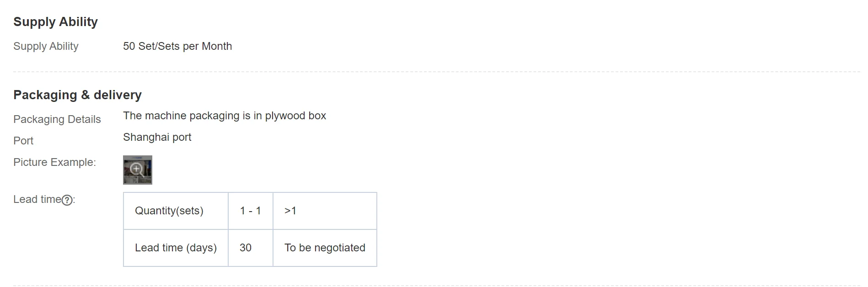Select the gray Supply Ability field label

click(x=46, y=46)
